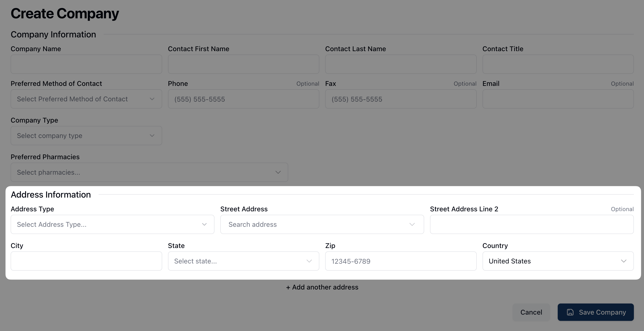The height and width of the screenshot is (331, 644).
Task: Click the Zip code input field
Action: coord(401,261)
